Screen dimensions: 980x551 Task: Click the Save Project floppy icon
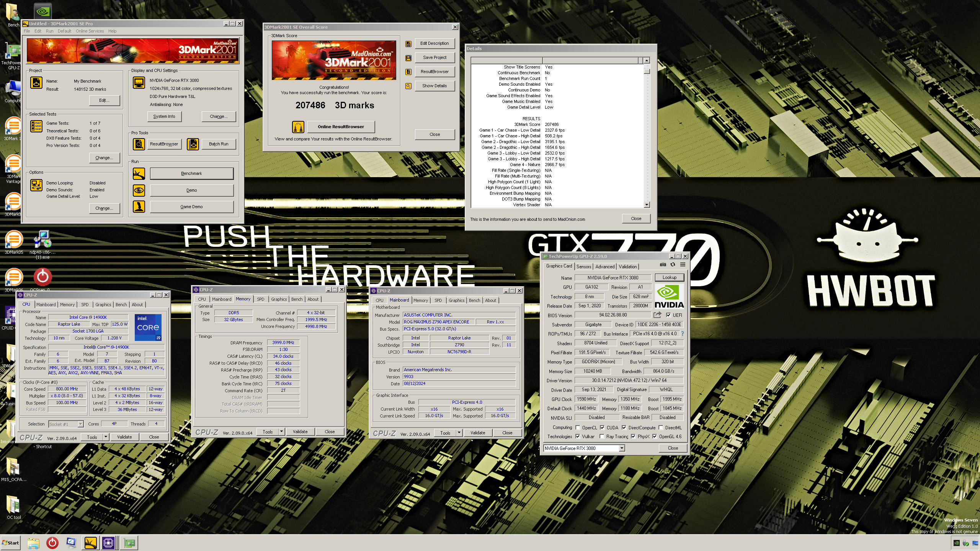pyautogui.click(x=408, y=58)
